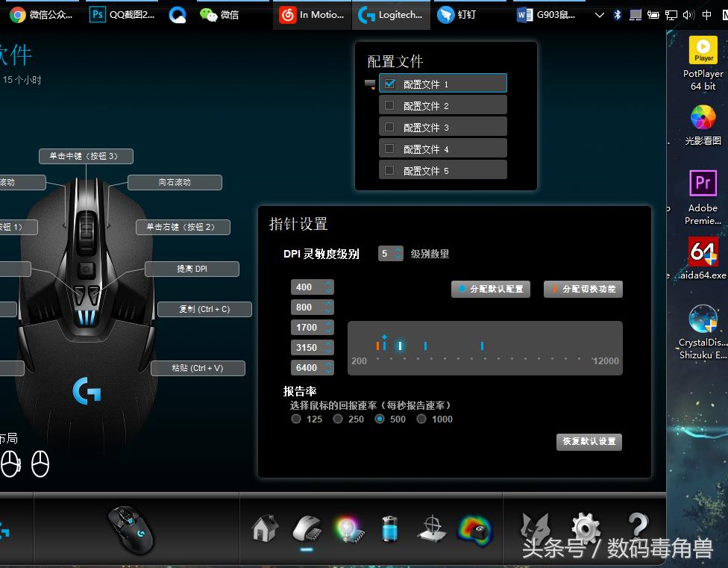Select the G903 mouse device thumbnail
Screen dimensions: 728x568
131,529
